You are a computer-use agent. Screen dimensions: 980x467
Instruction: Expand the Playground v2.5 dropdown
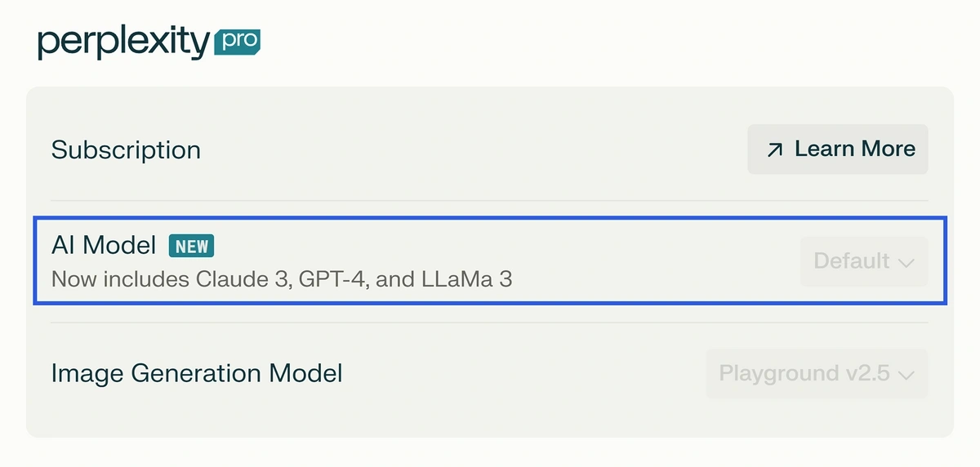click(x=817, y=374)
